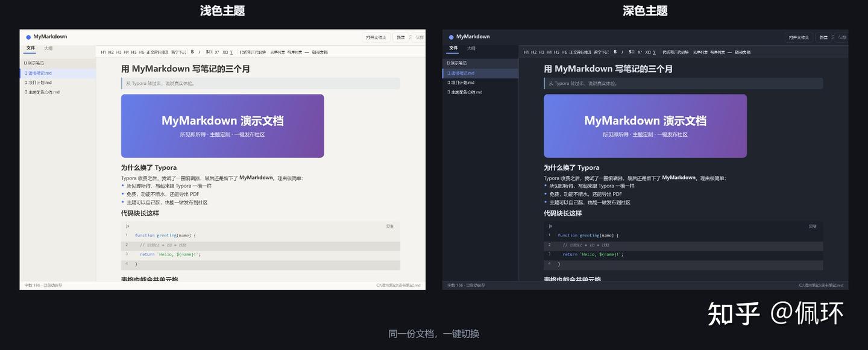Image resolution: width=868 pixels, height=350 pixels.
Task: Apply H2 heading in dark theme toolbar
Action: (x=533, y=52)
